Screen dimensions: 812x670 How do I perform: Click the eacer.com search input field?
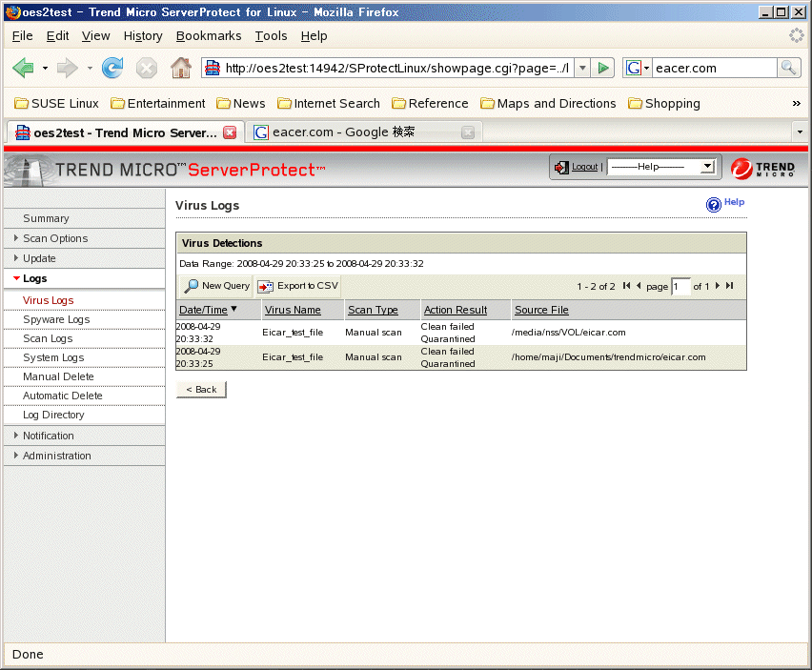715,68
